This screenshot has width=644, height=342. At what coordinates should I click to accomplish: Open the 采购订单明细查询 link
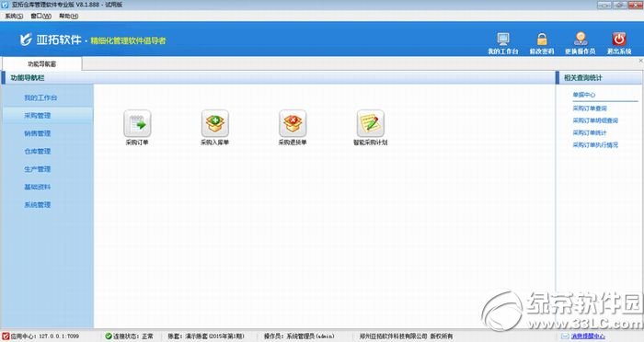coord(595,120)
